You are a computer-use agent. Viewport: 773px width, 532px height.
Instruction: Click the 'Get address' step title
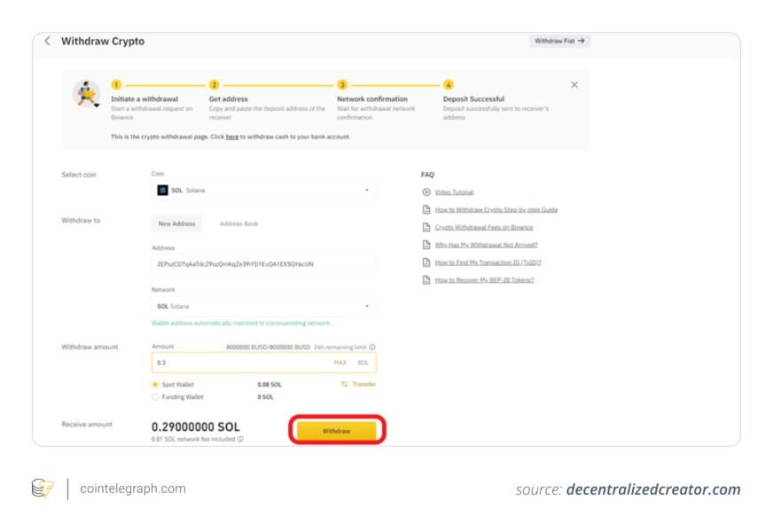point(228,99)
